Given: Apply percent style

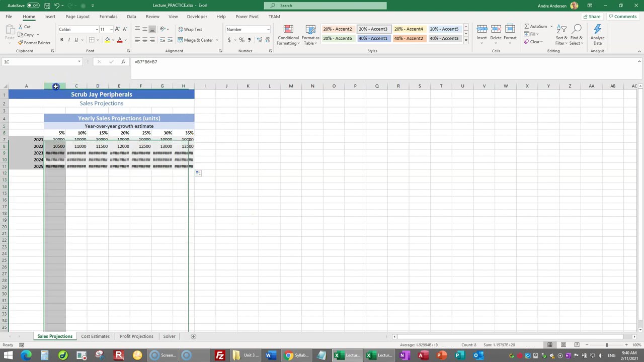Looking at the screenshot, I should (x=242, y=40).
